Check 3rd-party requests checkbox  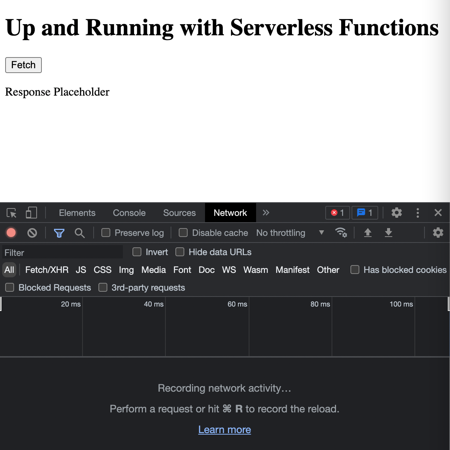103,287
